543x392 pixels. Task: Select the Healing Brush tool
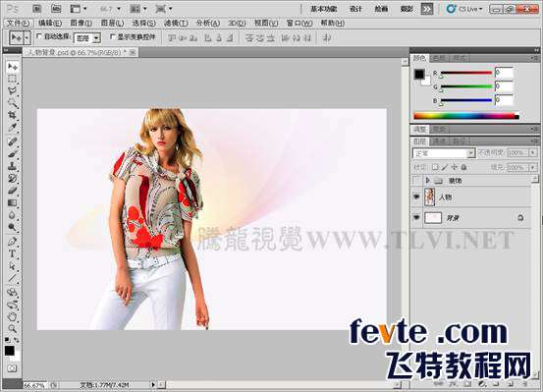pyautogui.click(x=13, y=141)
